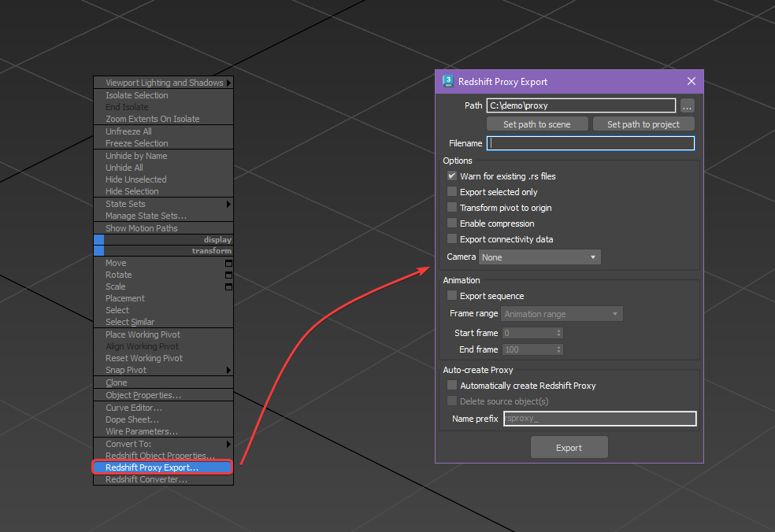Click the Export button
775x532 pixels.
tap(569, 448)
